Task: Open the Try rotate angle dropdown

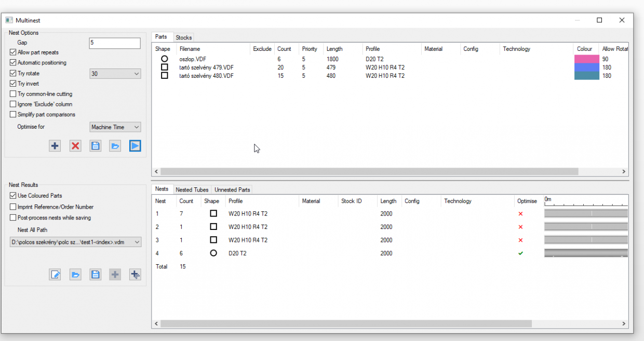Action: pos(115,74)
